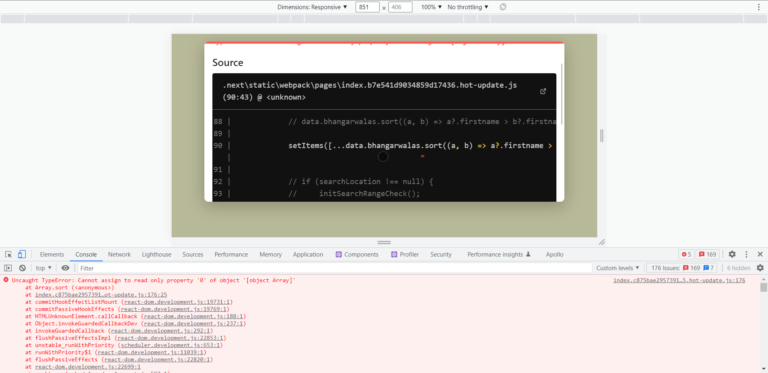Viewport: 768px width, 373px height.
Task: Open DevTools settings gear in tab bar
Action: [x=732, y=255]
